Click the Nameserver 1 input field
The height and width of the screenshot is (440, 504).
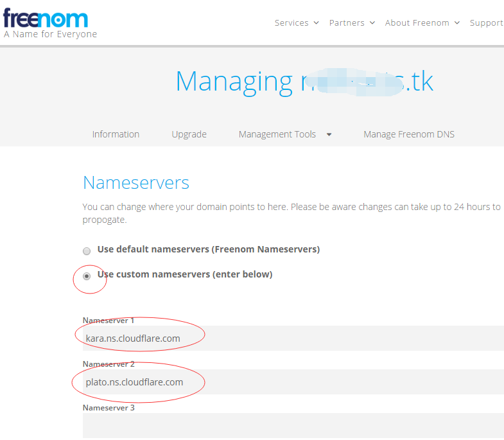(293, 338)
